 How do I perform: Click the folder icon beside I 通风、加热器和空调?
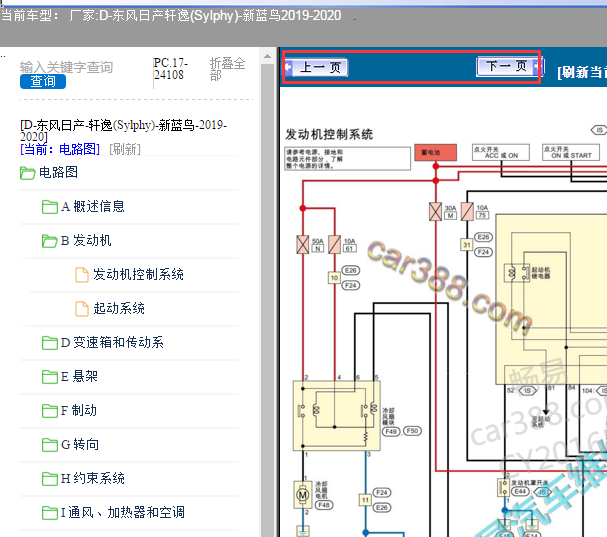[50, 513]
